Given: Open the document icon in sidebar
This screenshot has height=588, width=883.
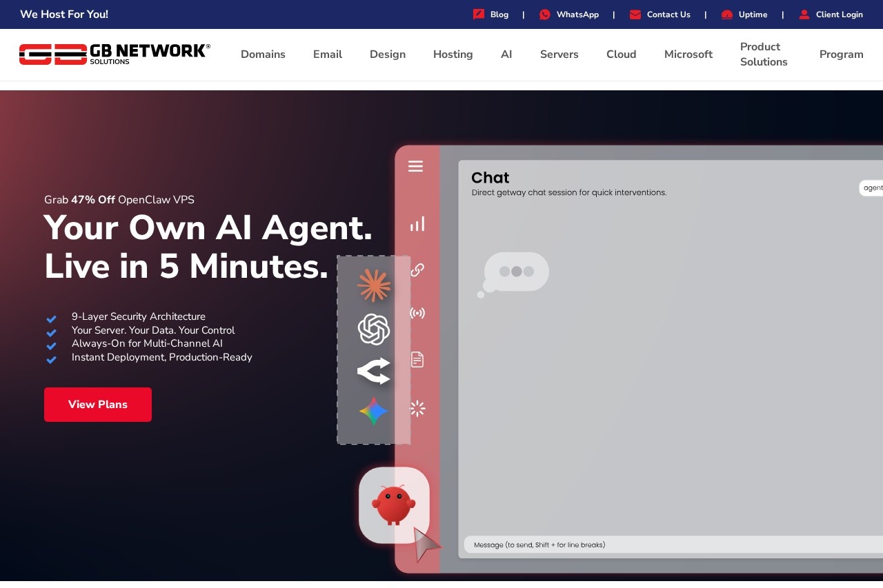Looking at the screenshot, I should 417,359.
